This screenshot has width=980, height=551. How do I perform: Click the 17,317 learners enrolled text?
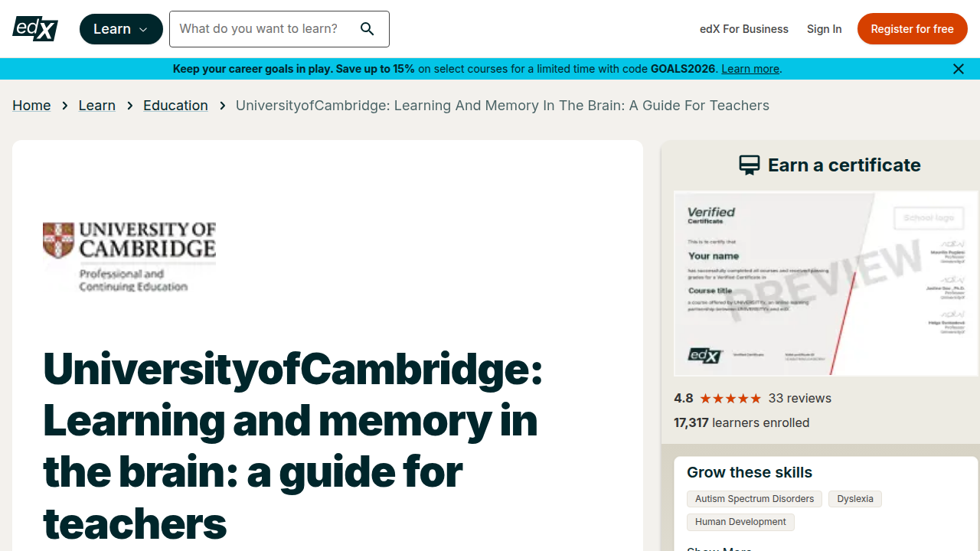tap(741, 422)
